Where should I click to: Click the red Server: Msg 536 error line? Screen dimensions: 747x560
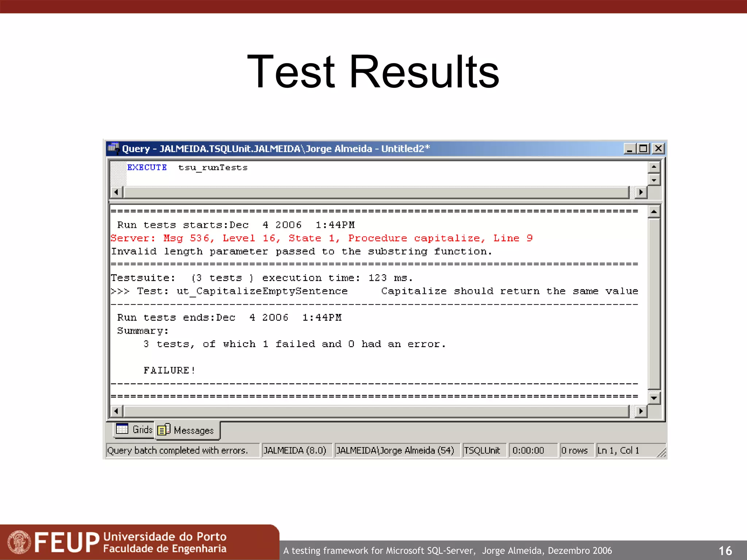[322, 238]
